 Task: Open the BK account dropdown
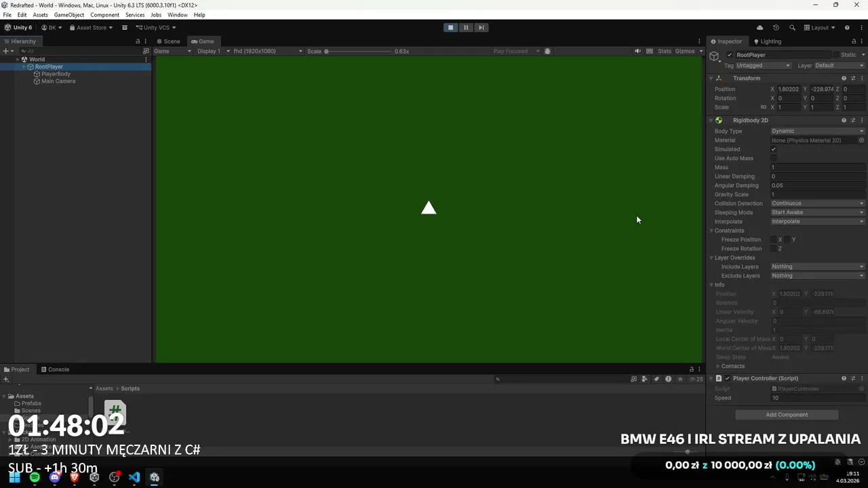pyautogui.click(x=52, y=28)
